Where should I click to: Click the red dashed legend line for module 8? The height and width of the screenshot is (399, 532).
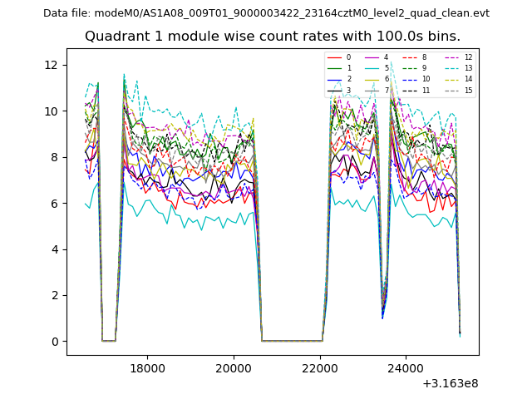408,57
